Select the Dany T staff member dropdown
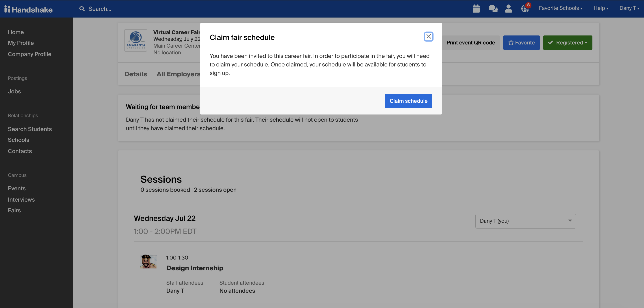 tap(526, 221)
